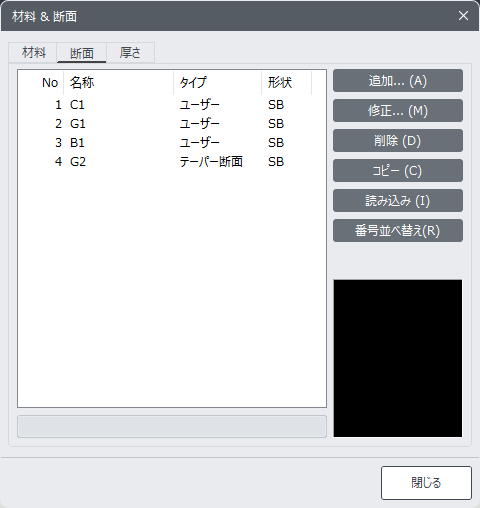Sort list by the 形状 column header
The height and width of the screenshot is (508, 480).
[x=287, y=83]
